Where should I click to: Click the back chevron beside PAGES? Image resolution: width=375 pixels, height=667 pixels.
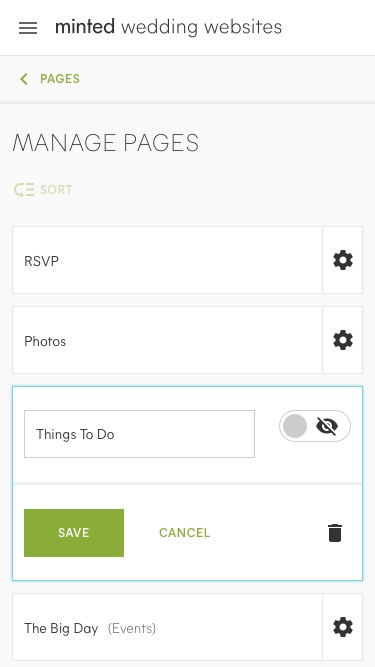[x=24, y=79]
